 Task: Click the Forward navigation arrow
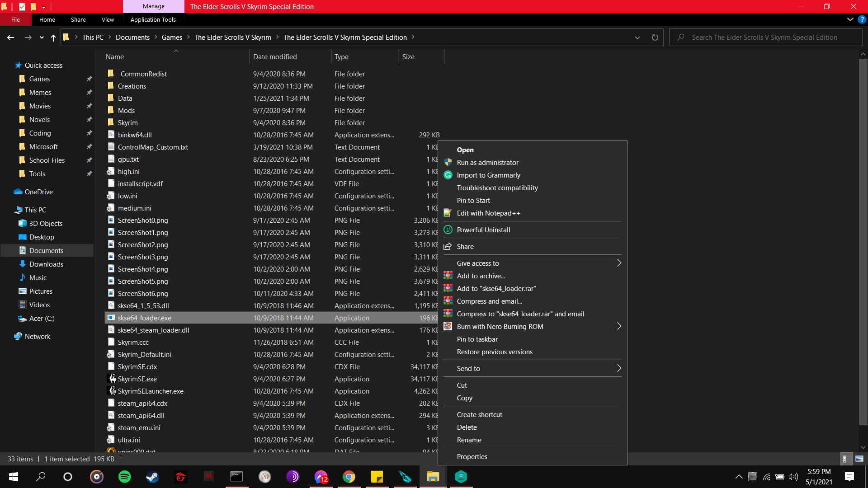point(28,38)
